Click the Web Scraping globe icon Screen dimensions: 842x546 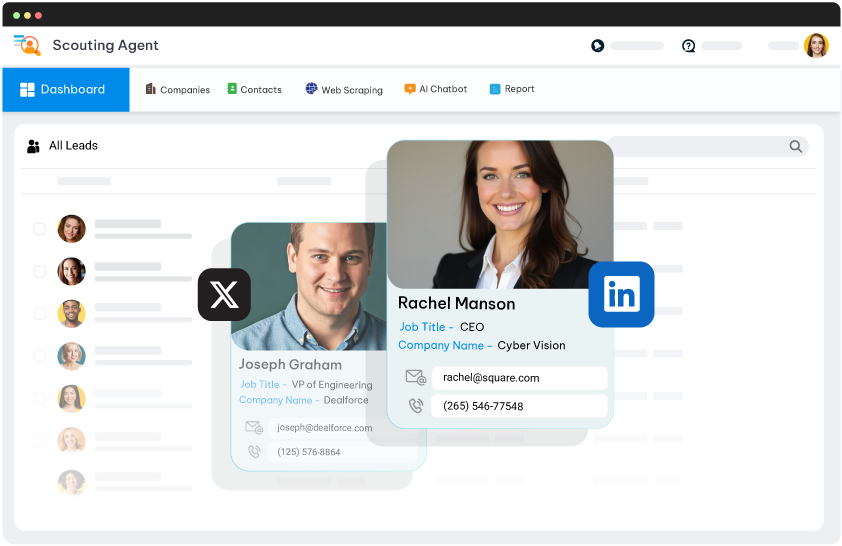tap(311, 88)
